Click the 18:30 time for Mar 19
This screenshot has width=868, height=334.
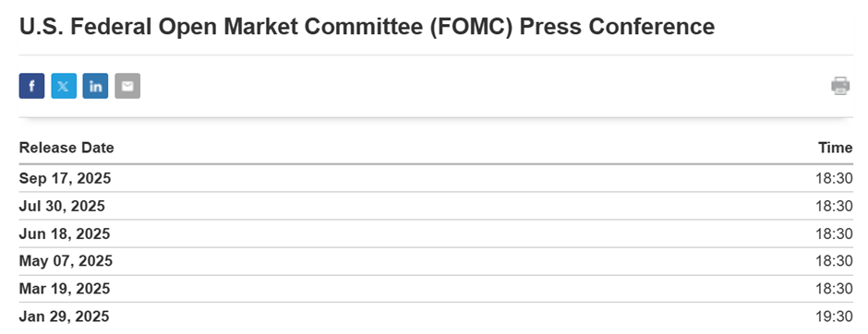click(834, 288)
